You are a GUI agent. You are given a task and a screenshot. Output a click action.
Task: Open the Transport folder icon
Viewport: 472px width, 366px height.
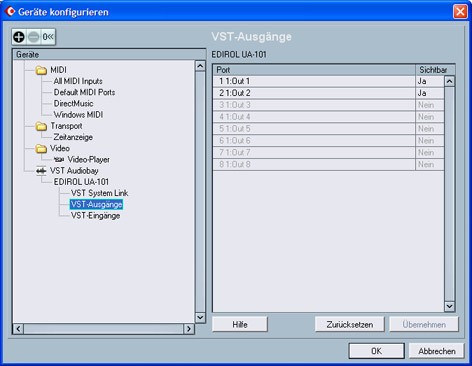41,126
